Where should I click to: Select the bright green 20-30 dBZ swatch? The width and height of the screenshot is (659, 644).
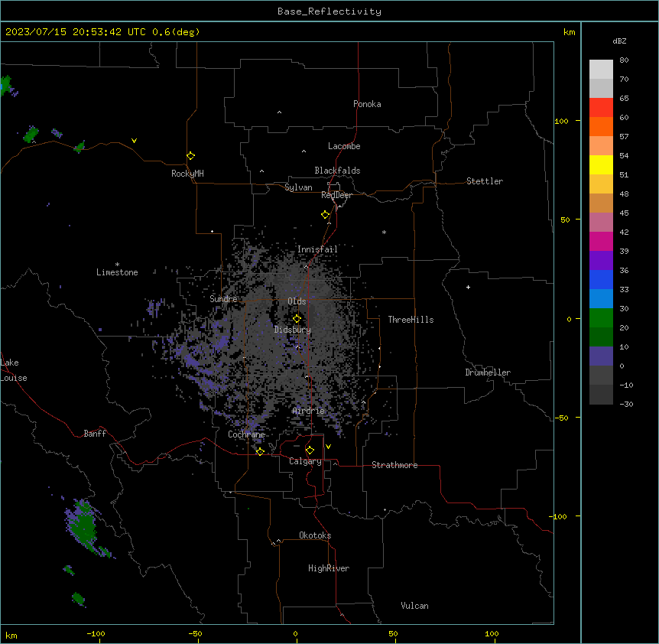point(601,318)
